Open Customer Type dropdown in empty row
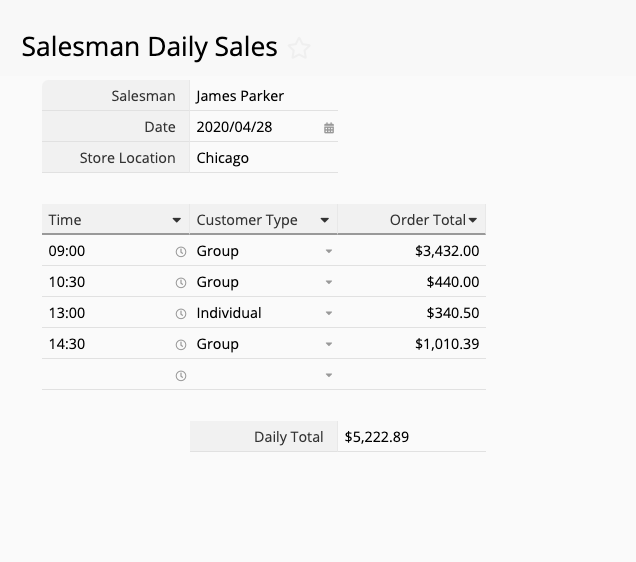Image resolution: width=636 pixels, height=562 pixels. click(x=329, y=375)
